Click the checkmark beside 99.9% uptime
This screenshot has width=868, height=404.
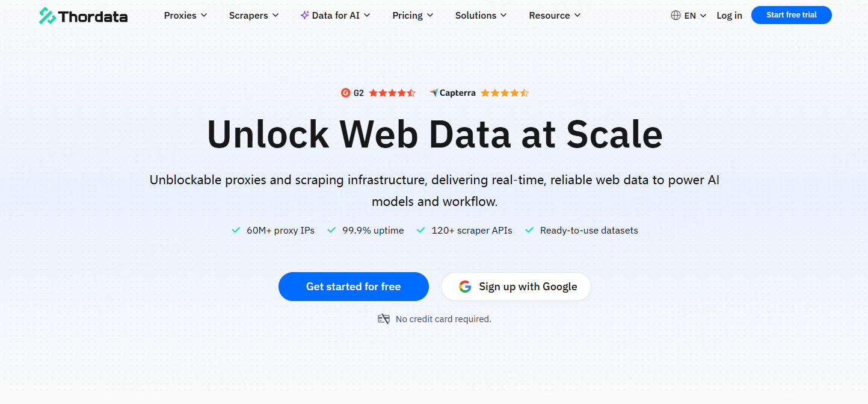point(331,230)
